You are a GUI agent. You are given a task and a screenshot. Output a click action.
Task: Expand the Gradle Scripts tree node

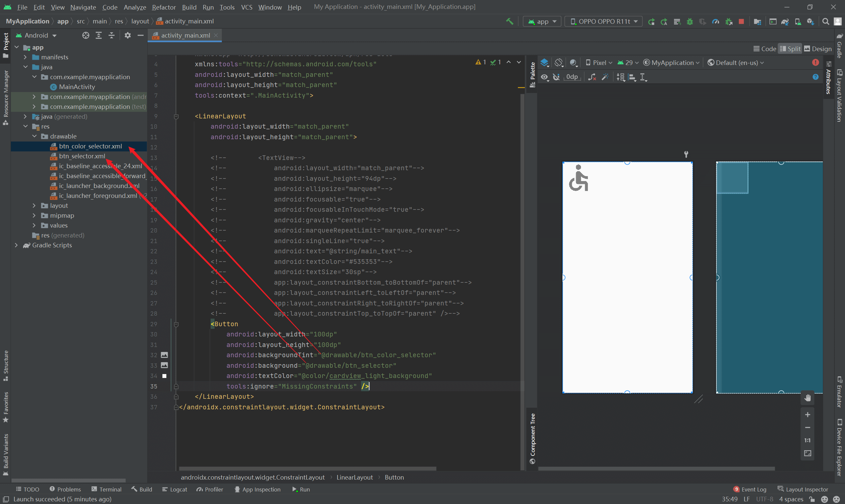(16, 245)
